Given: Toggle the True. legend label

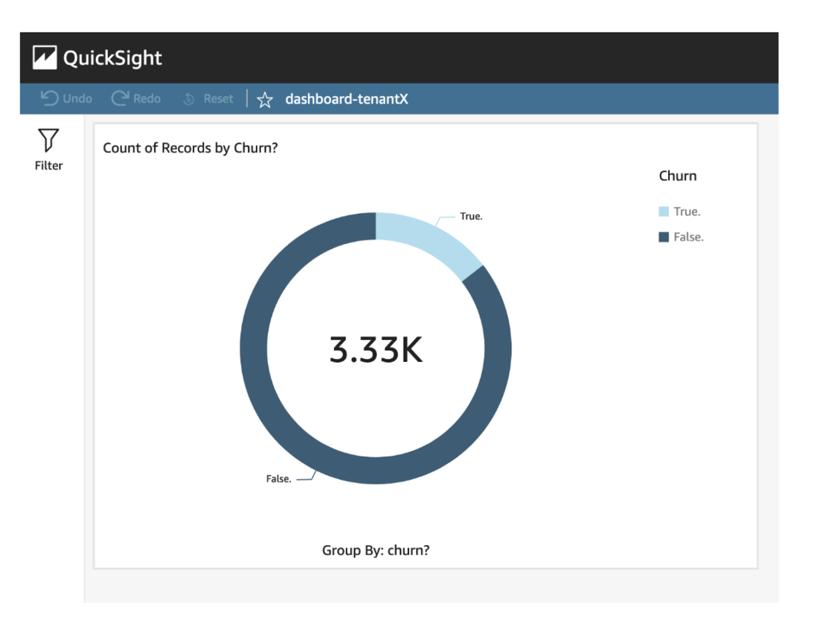Looking at the screenshot, I should [687, 212].
